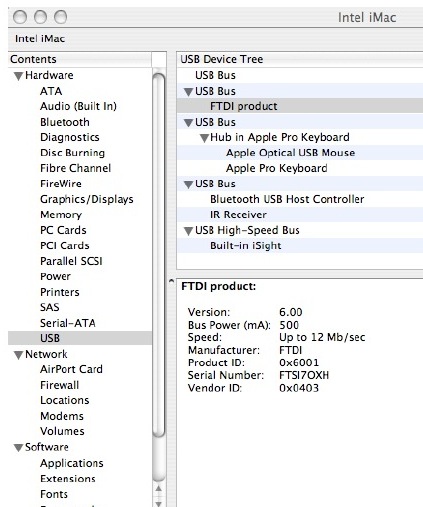Select Built-in iSight device
This screenshot has width=423, height=507.
pos(300,246)
